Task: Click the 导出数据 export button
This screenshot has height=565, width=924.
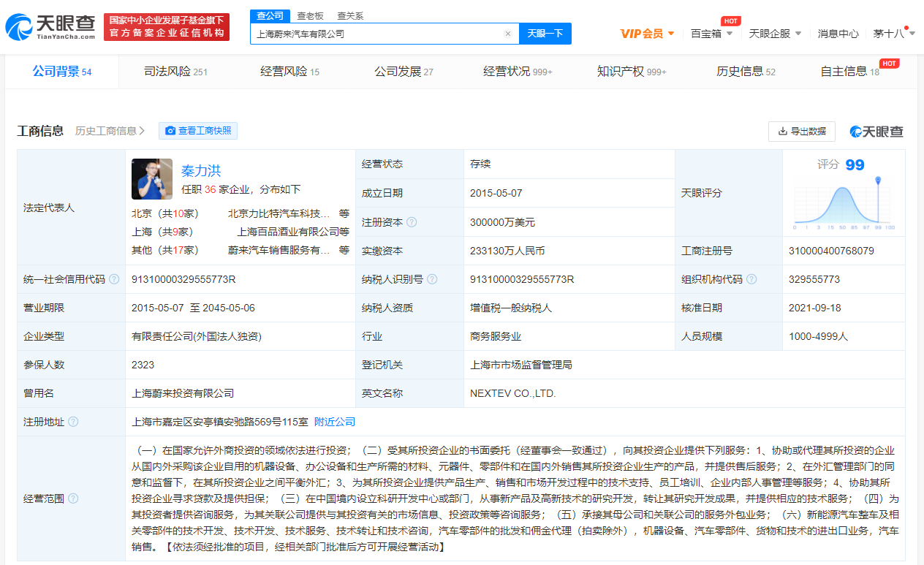Action: [801, 131]
